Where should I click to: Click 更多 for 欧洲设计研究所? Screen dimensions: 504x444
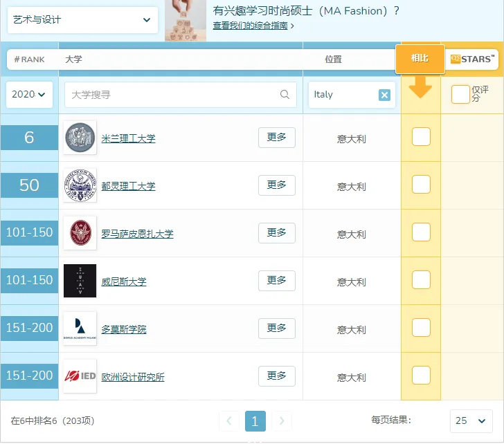point(277,376)
